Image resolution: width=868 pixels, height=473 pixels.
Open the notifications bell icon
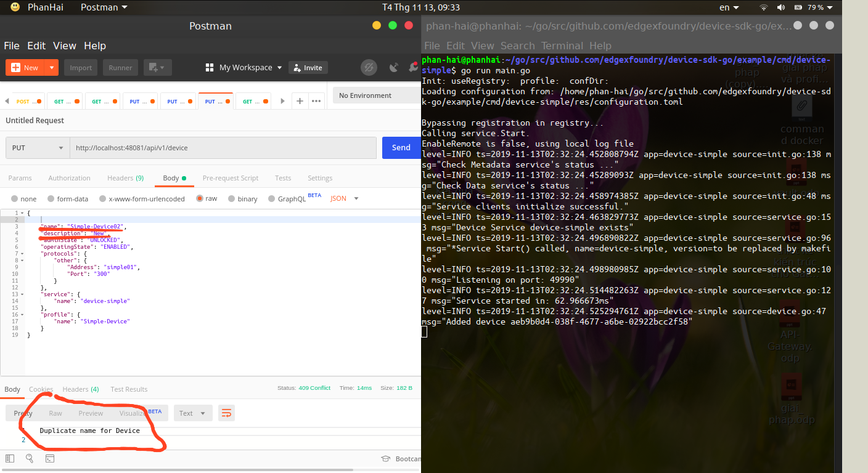point(412,67)
